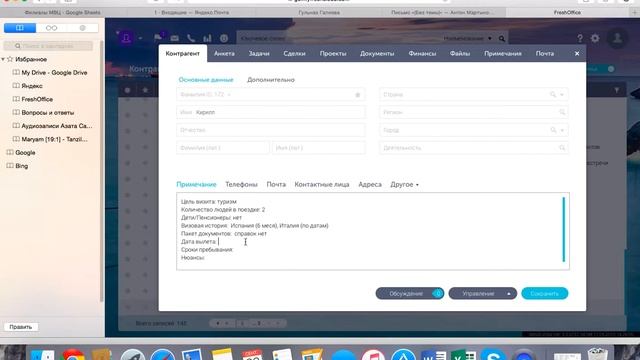Open the settings gear icon
The height and width of the screenshot is (360, 640).
(x=595, y=38)
